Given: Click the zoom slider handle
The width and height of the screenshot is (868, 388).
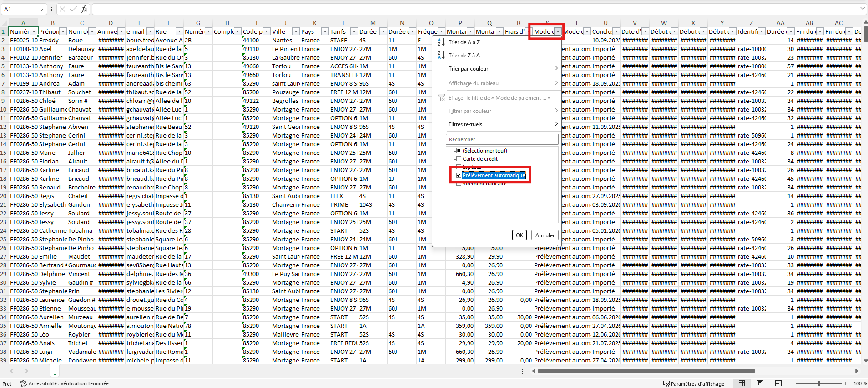Looking at the screenshot, I should (819, 383).
